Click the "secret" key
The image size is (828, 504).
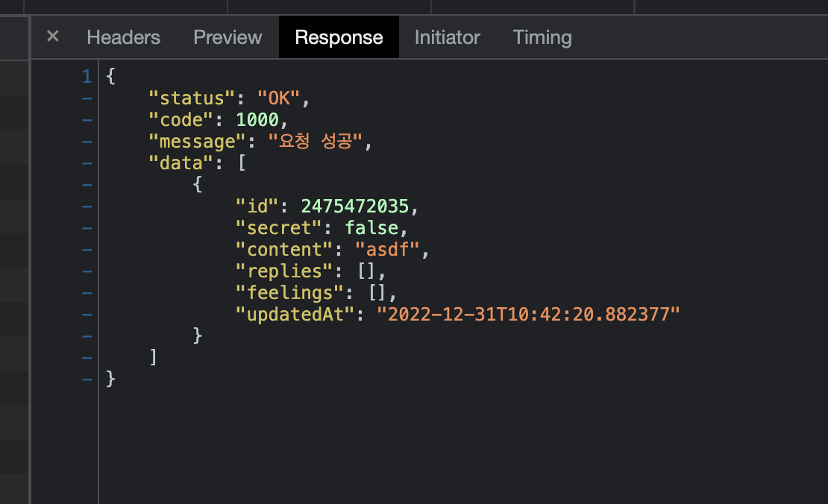pos(278,228)
